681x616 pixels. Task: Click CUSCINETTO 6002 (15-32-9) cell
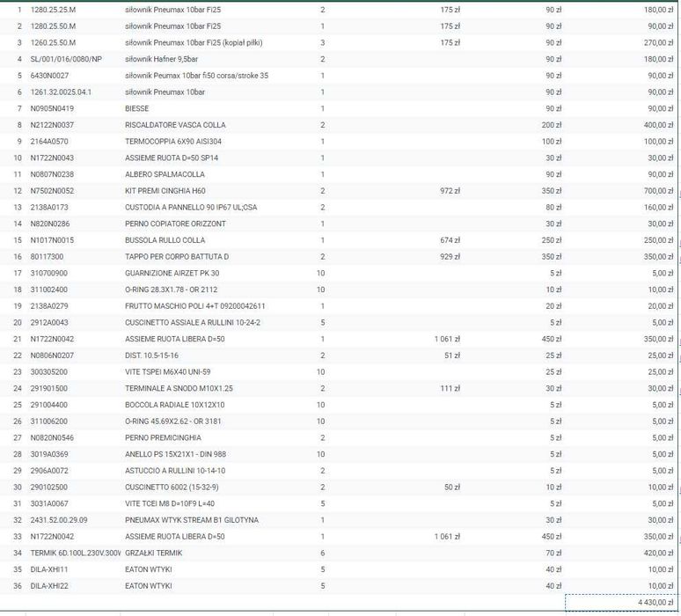click(x=172, y=488)
